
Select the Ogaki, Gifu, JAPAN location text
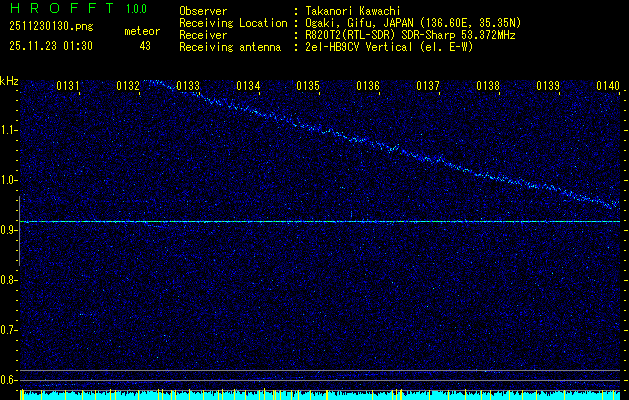pos(413,23)
